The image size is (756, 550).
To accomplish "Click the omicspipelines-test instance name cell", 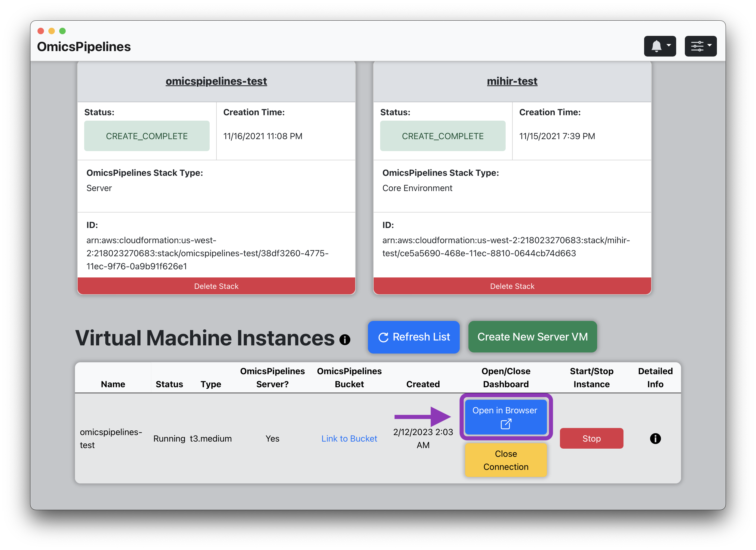I will tap(113, 438).
